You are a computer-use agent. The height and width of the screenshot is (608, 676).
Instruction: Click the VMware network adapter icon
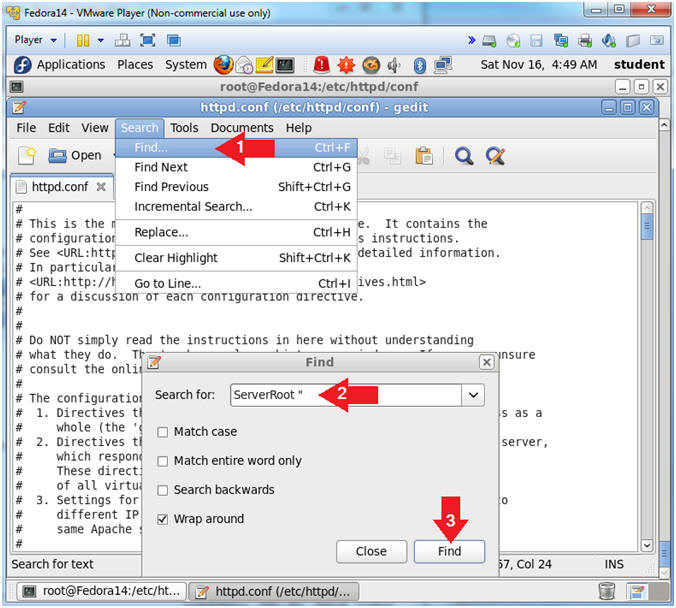pos(561,41)
